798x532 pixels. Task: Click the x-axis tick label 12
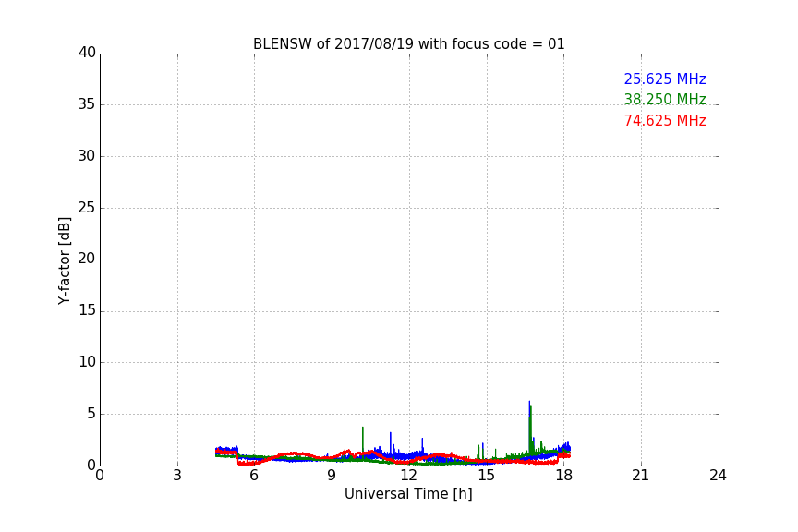pyautogui.click(x=409, y=476)
